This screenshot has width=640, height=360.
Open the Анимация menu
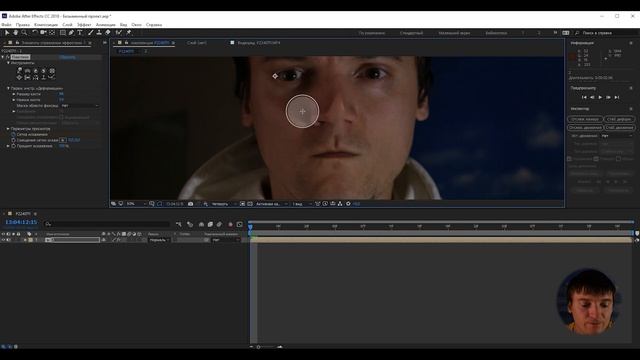click(105, 25)
